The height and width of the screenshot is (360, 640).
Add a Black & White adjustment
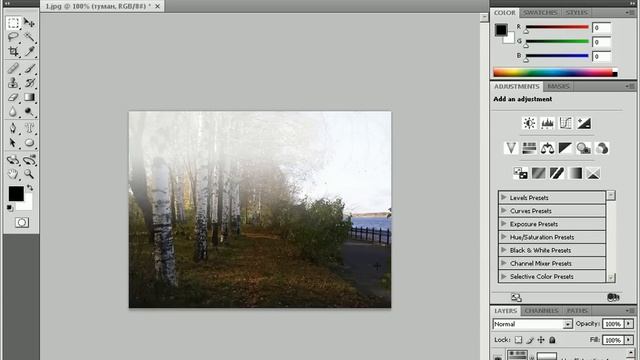pyautogui.click(x=565, y=148)
